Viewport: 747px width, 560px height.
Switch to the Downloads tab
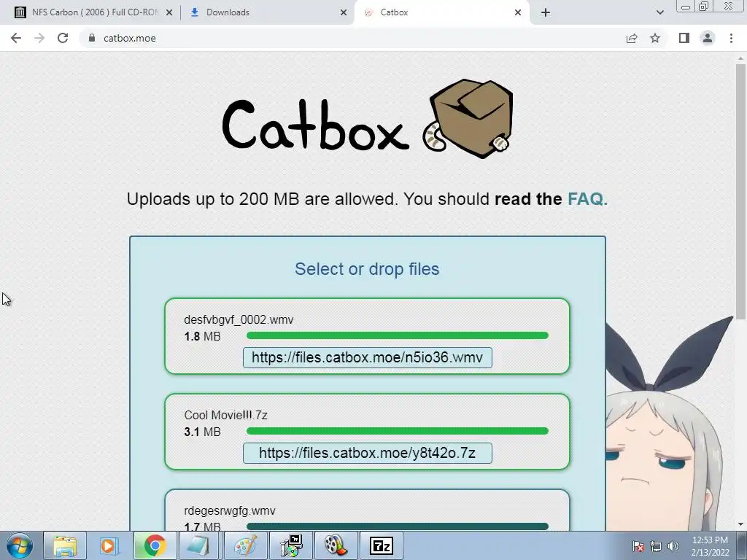click(x=267, y=12)
